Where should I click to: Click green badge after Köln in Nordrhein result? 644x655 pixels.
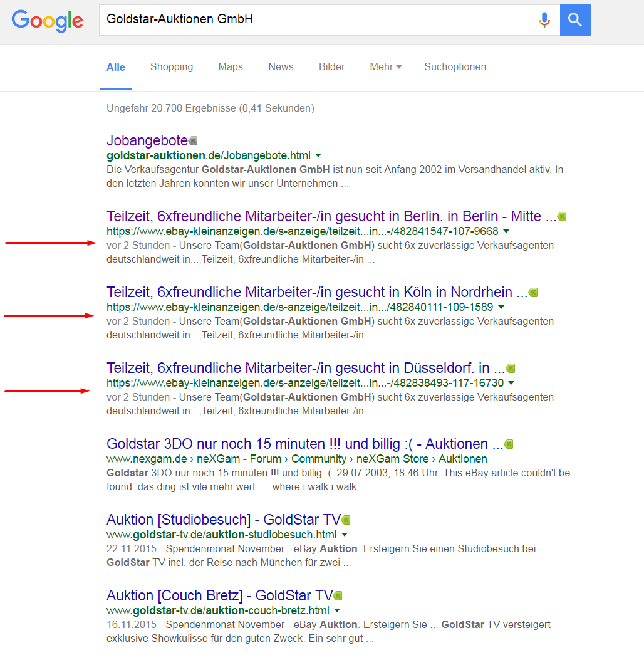(x=533, y=293)
